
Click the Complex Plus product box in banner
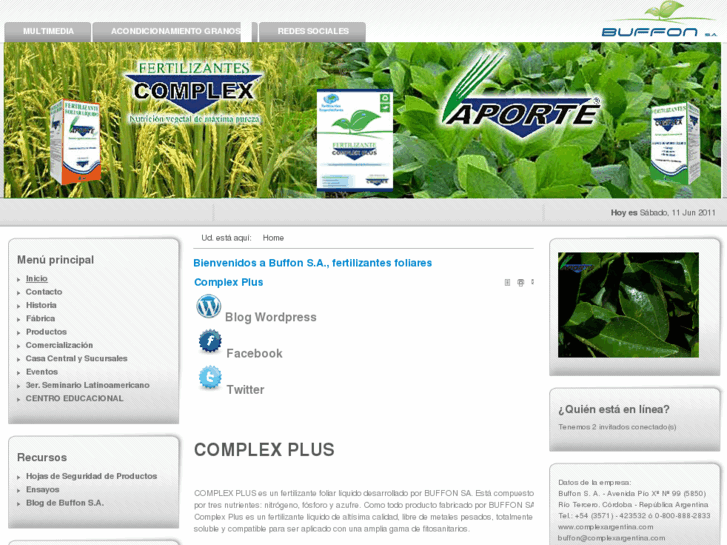pyautogui.click(x=355, y=141)
